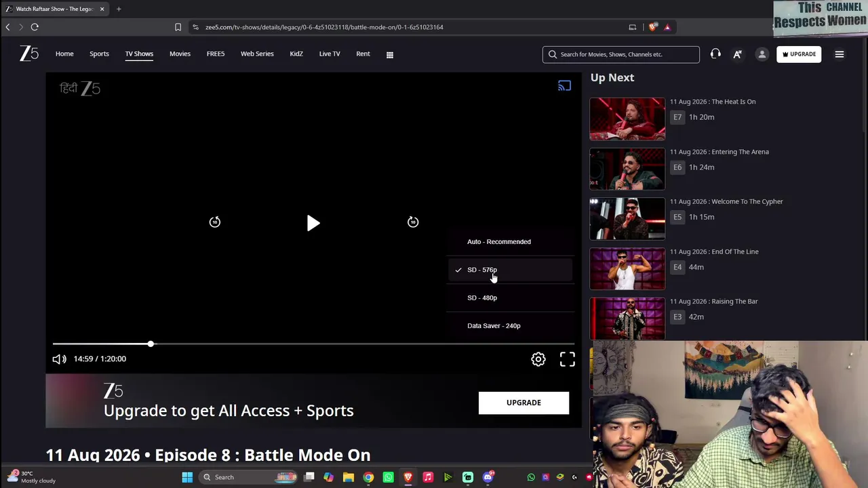Reload the page in the browser
868x488 pixels.
tap(35, 27)
